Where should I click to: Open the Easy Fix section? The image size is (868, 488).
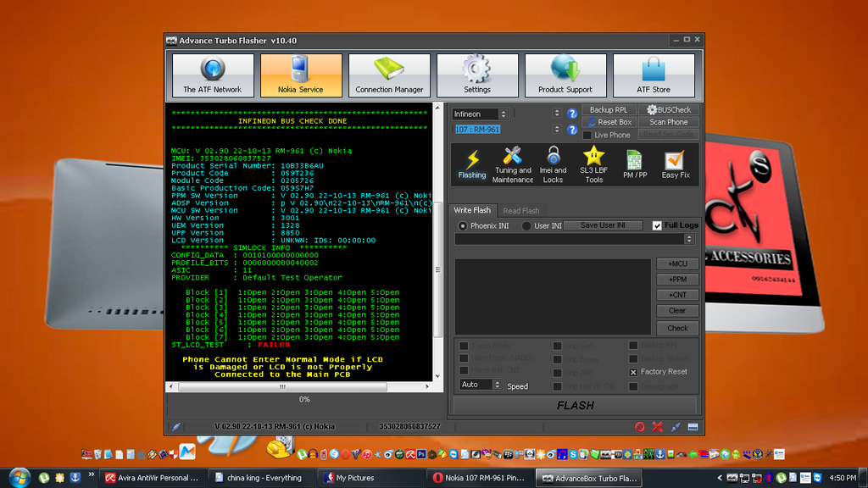tap(675, 164)
